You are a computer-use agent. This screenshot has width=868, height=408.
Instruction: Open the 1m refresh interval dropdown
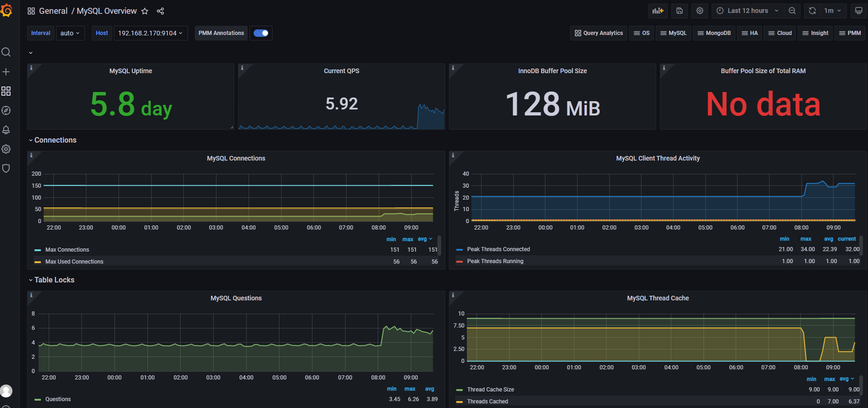point(833,11)
